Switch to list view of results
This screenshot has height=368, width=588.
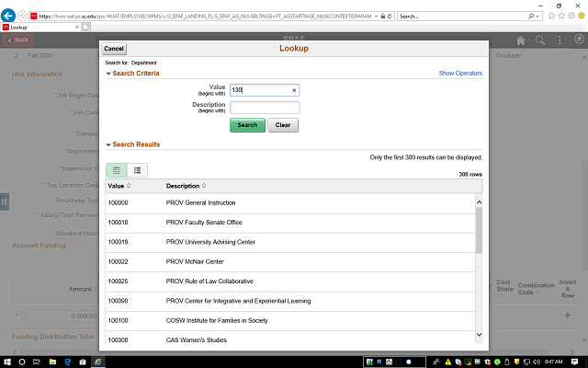tap(137, 170)
